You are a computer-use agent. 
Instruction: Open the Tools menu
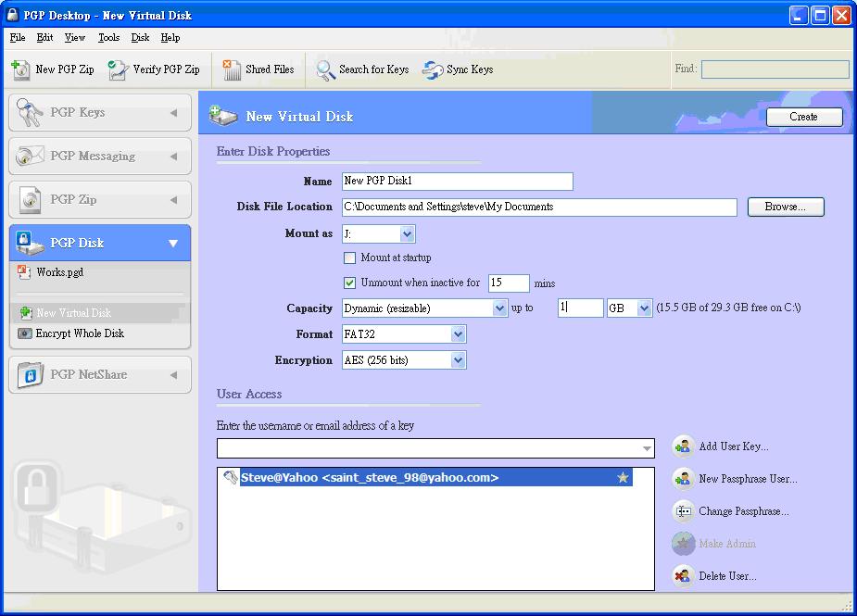click(108, 37)
